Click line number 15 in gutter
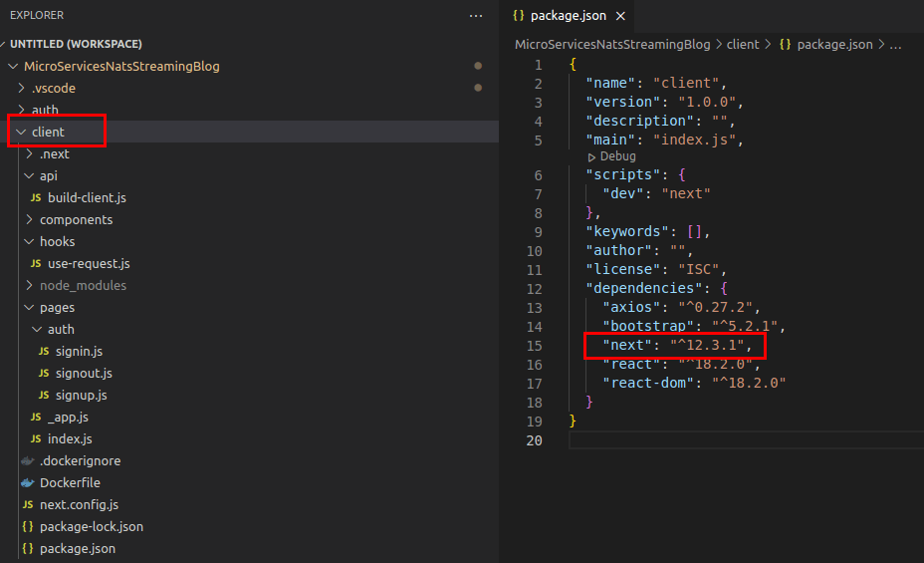This screenshot has width=924, height=563. point(535,346)
